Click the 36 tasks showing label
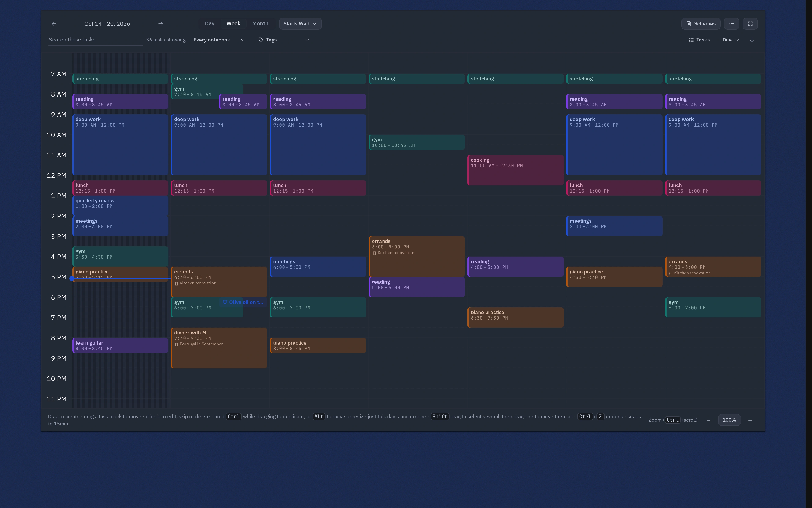 166,40
